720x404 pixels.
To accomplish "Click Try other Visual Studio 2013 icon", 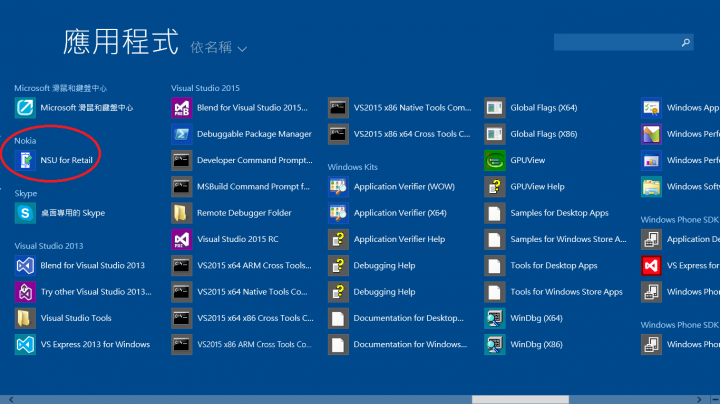I will 25,292.
